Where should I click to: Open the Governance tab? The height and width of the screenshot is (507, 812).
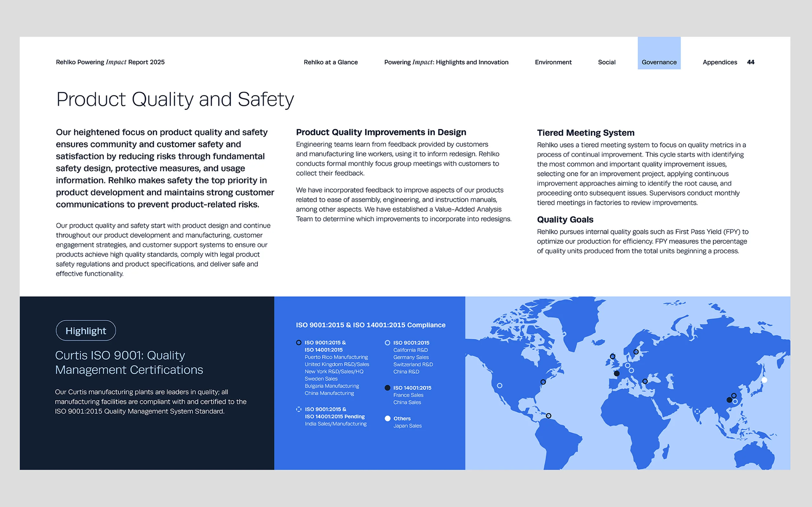coord(659,62)
